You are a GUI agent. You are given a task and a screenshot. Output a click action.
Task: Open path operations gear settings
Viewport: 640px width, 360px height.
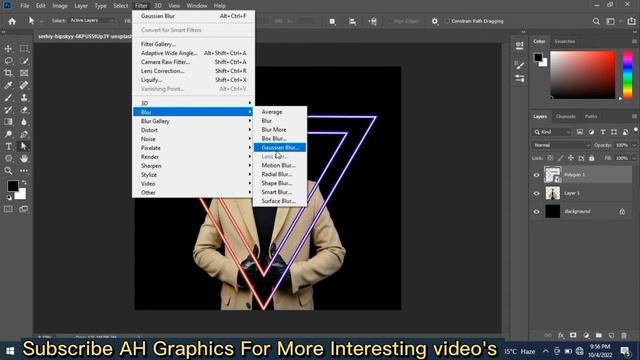tap(435, 21)
